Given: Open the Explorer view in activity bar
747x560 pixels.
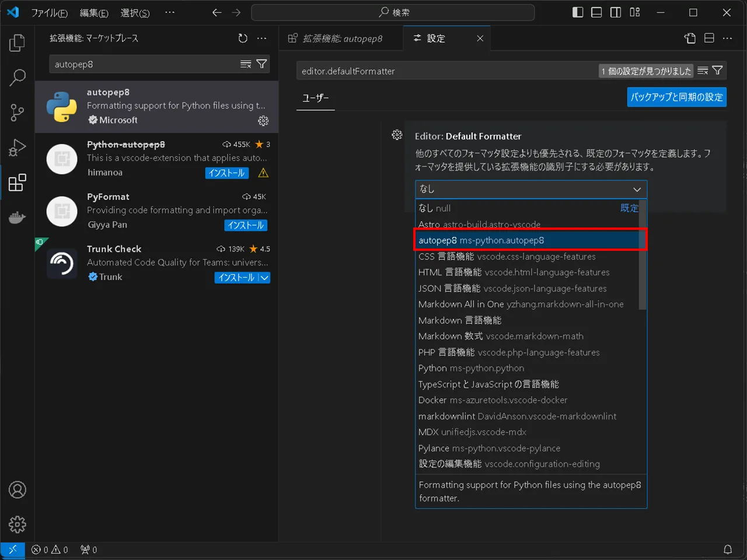Looking at the screenshot, I should point(18,43).
